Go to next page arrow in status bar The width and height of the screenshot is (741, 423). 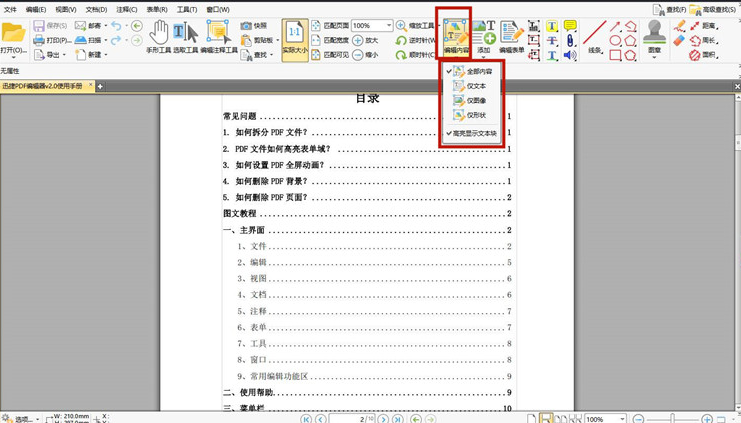pos(383,419)
